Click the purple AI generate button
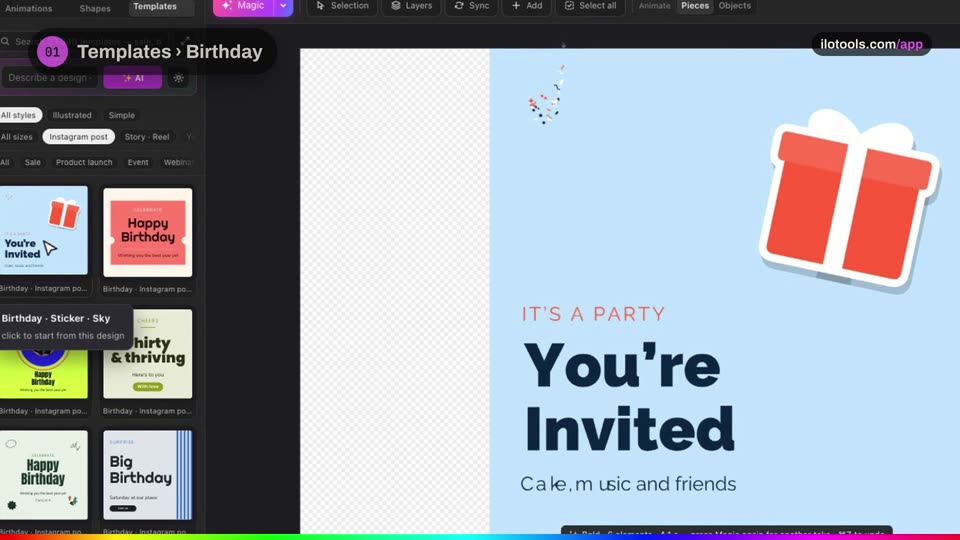The width and height of the screenshot is (960, 540). 133,78
